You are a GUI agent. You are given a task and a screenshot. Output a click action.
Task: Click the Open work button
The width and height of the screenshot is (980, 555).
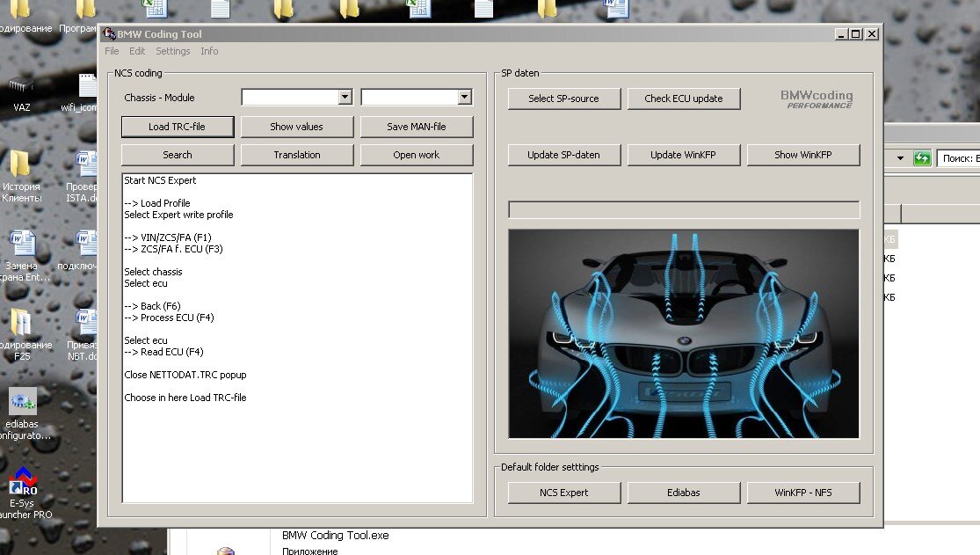click(417, 155)
